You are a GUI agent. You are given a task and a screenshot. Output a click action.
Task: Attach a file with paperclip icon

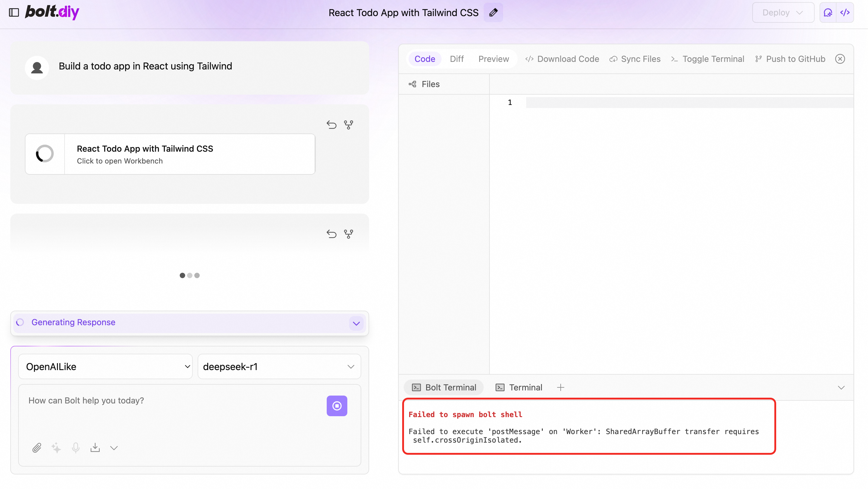point(37,448)
